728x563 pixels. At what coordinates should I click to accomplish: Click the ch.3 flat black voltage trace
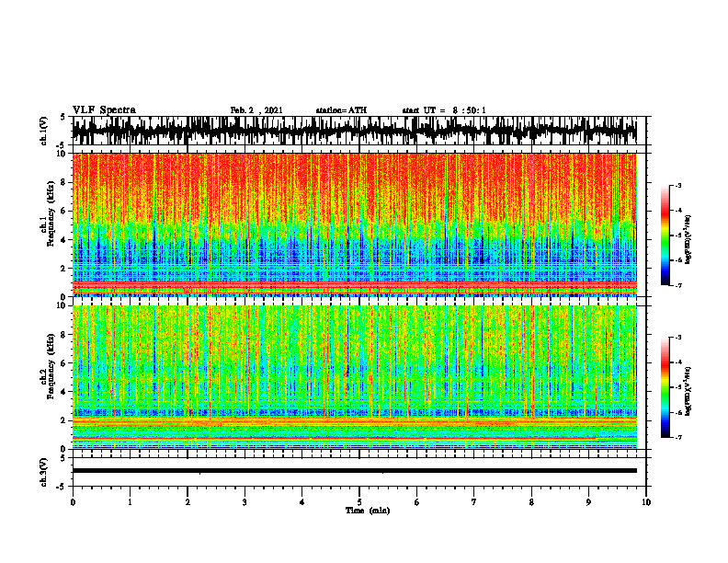click(x=355, y=471)
